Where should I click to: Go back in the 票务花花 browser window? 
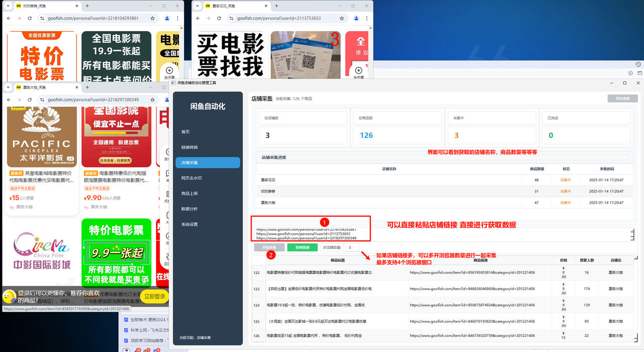point(197,18)
